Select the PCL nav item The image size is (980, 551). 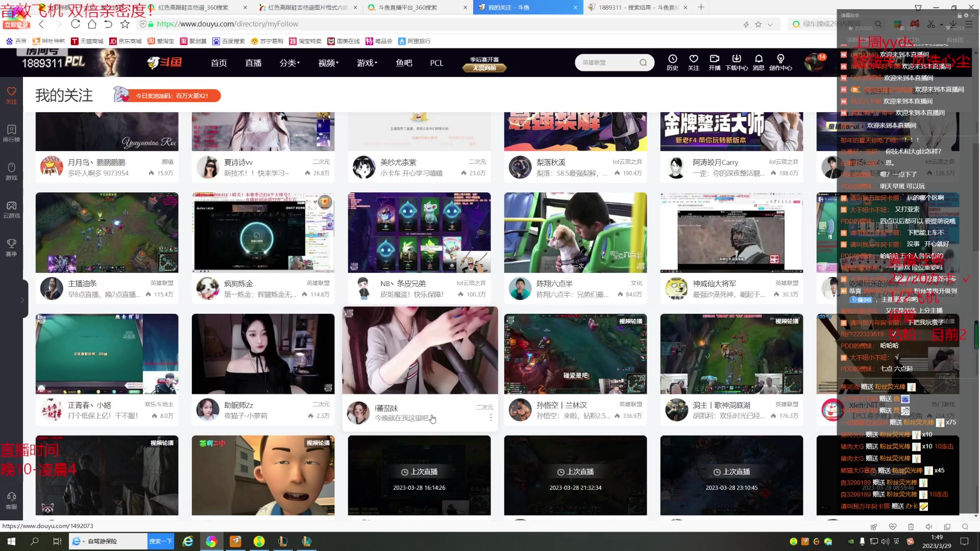pyautogui.click(x=436, y=63)
